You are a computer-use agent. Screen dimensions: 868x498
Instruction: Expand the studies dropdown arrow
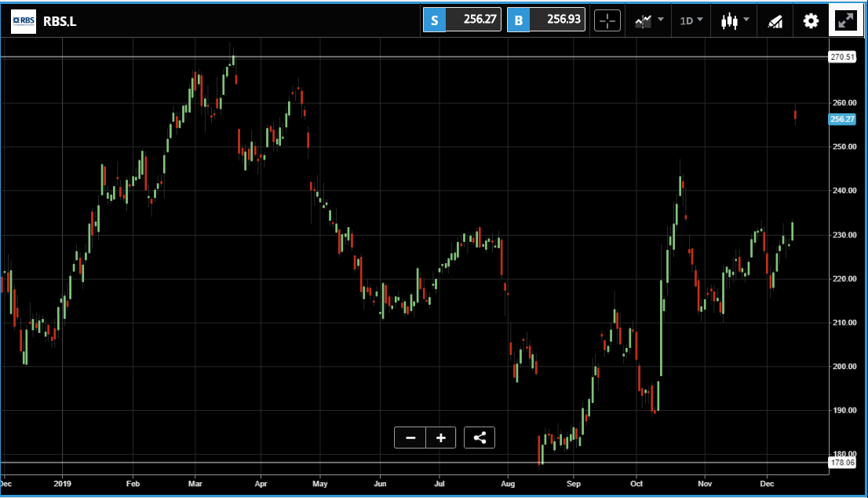point(660,20)
